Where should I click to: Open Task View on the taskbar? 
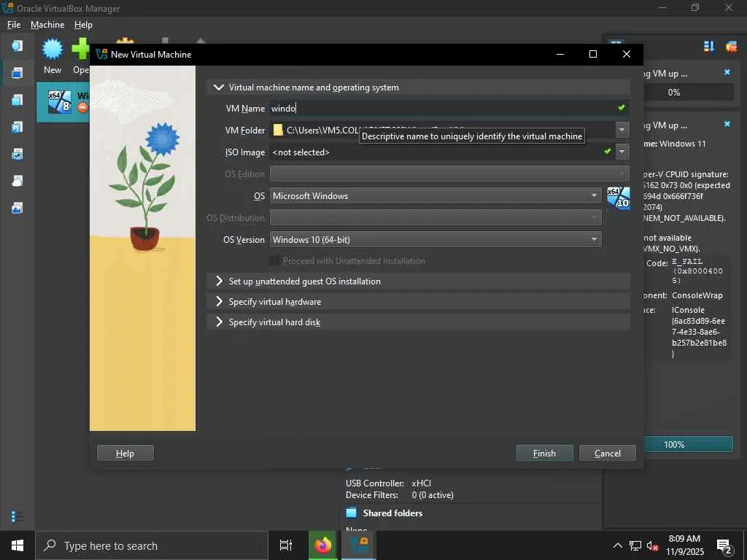click(x=285, y=545)
